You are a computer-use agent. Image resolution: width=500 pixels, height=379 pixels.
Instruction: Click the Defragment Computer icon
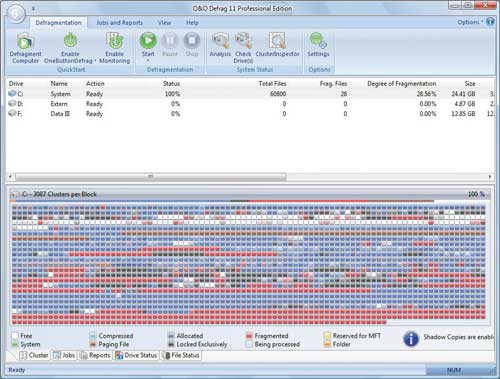[25, 41]
